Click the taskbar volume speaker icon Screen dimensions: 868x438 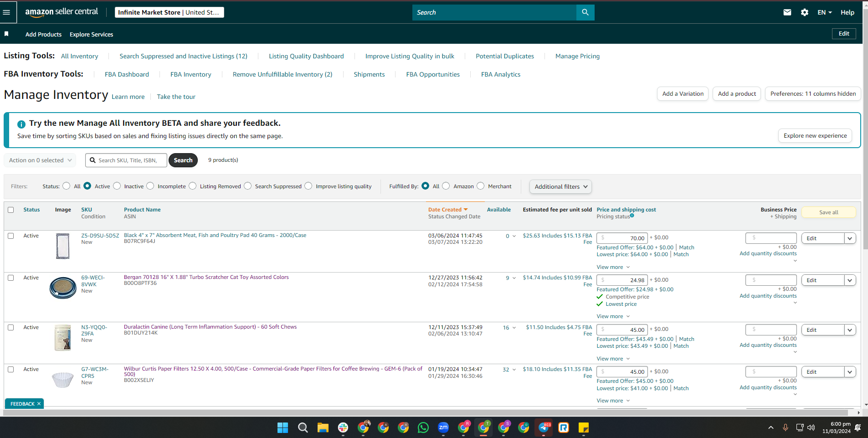pos(811,428)
